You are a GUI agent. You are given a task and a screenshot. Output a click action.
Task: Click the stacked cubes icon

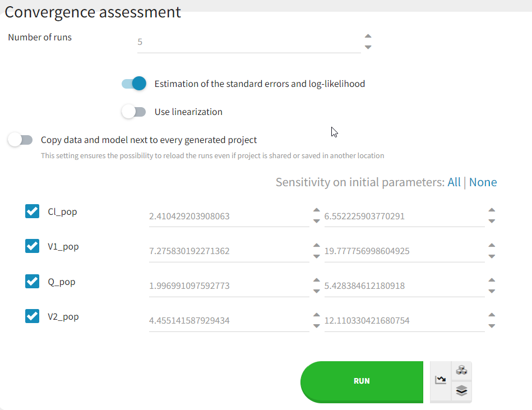click(461, 370)
